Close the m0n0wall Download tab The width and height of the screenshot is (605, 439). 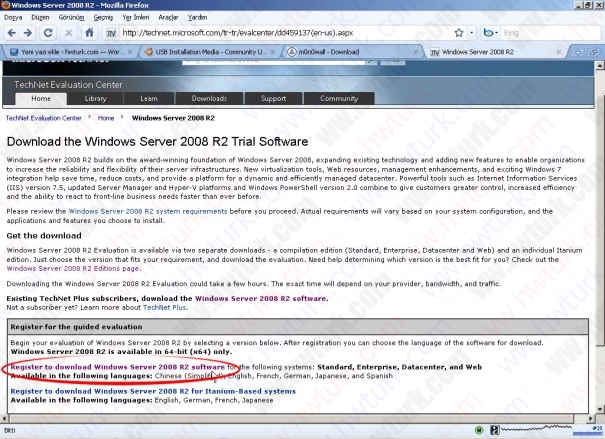point(416,52)
